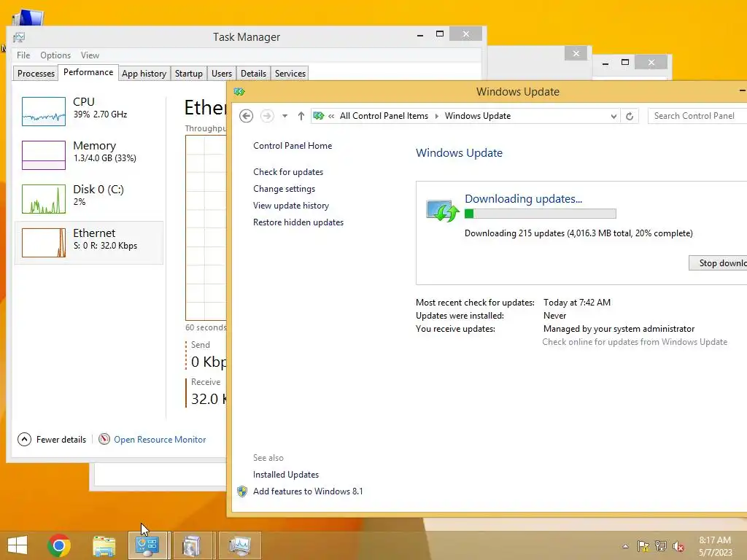Click the forward navigation arrow
Image resolution: width=747 pixels, height=560 pixels.
pyautogui.click(x=267, y=116)
